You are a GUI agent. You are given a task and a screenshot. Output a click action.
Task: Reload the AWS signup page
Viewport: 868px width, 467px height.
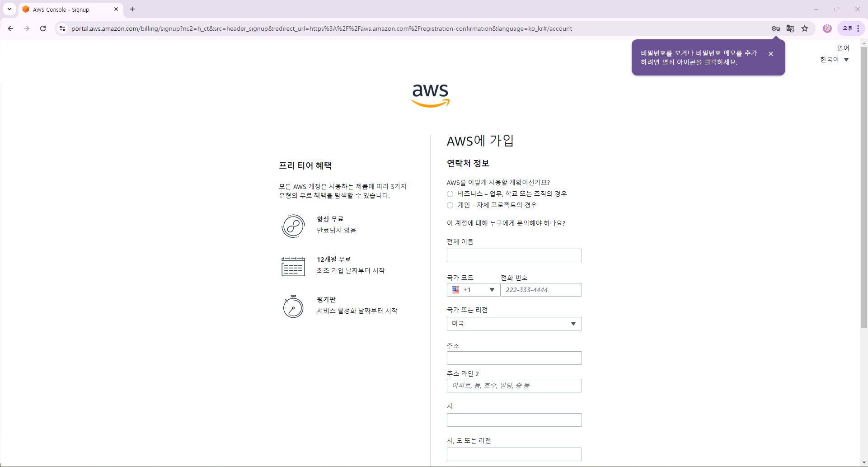43,28
